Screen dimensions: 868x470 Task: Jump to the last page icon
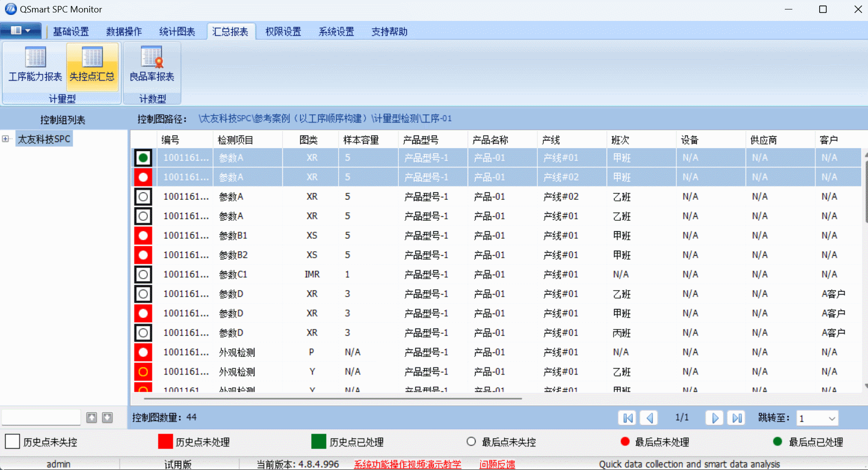tap(737, 418)
